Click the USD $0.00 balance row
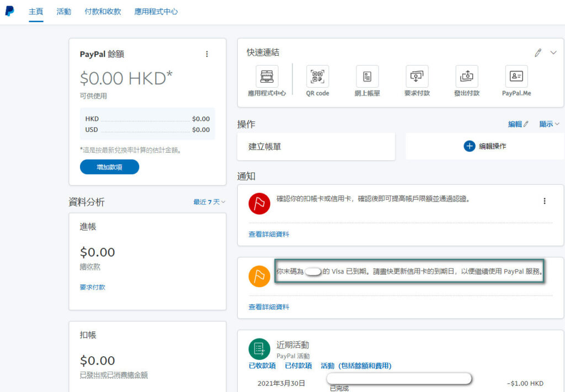 coord(147,130)
